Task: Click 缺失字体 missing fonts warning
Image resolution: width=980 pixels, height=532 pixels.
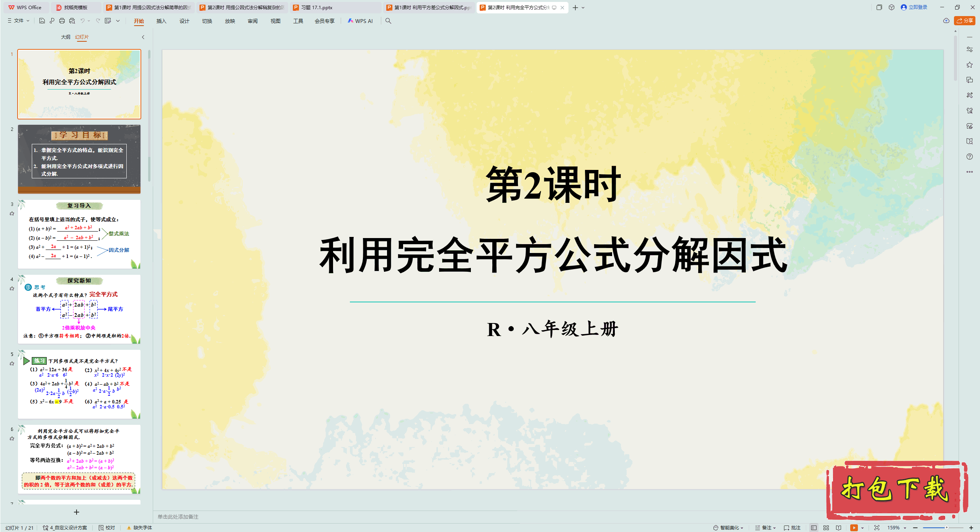Action: (140, 528)
